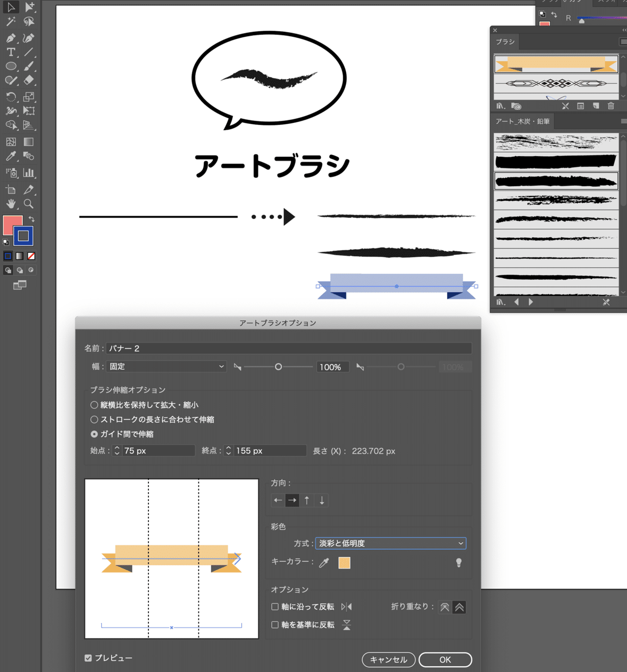Open the アート_木炭・鉛筆 panel flyout menu

(623, 121)
